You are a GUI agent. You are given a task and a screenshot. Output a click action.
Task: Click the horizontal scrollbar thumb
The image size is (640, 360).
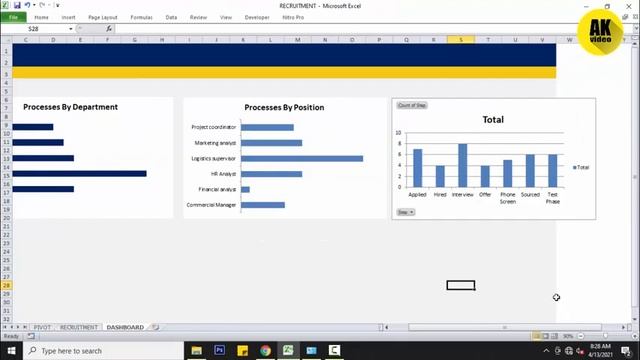(505, 327)
